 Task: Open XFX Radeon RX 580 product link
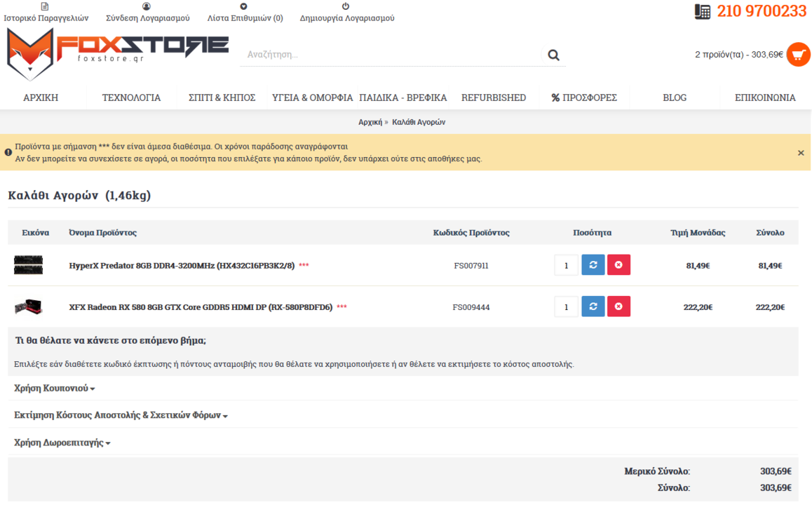201,307
